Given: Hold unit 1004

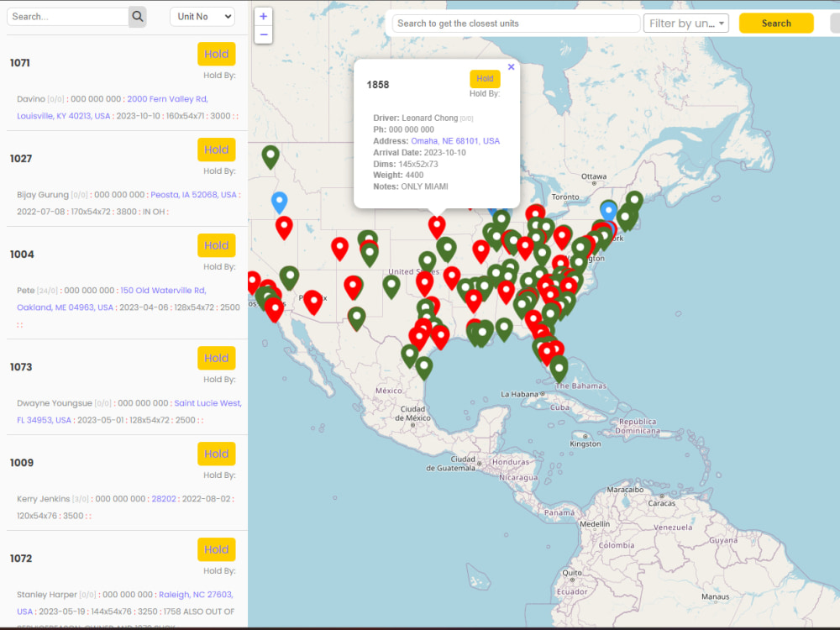Looking at the screenshot, I should click(217, 245).
